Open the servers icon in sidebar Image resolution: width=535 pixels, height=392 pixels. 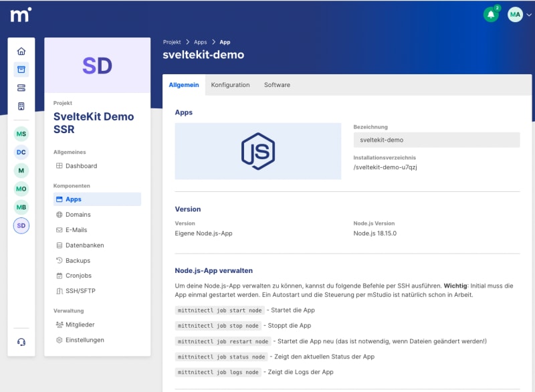[21, 88]
